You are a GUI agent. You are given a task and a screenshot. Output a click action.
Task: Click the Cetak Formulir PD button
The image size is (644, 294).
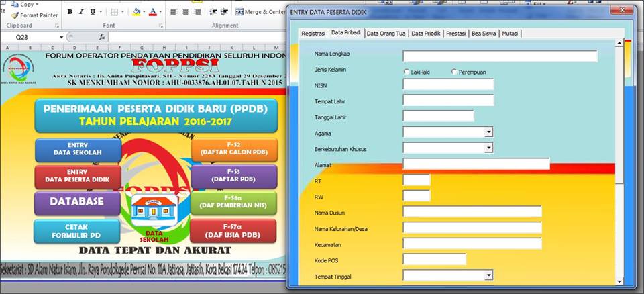coord(76,231)
